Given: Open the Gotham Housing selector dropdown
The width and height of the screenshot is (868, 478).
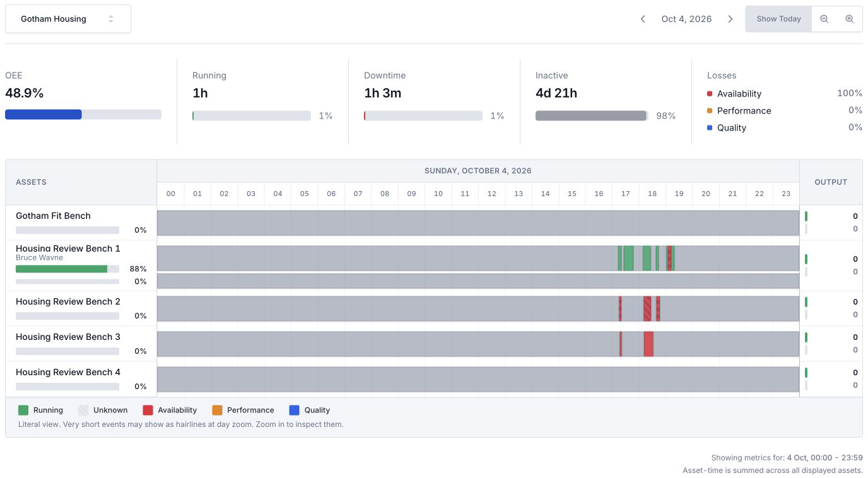Looking at the screenshot, I should 67,19.
